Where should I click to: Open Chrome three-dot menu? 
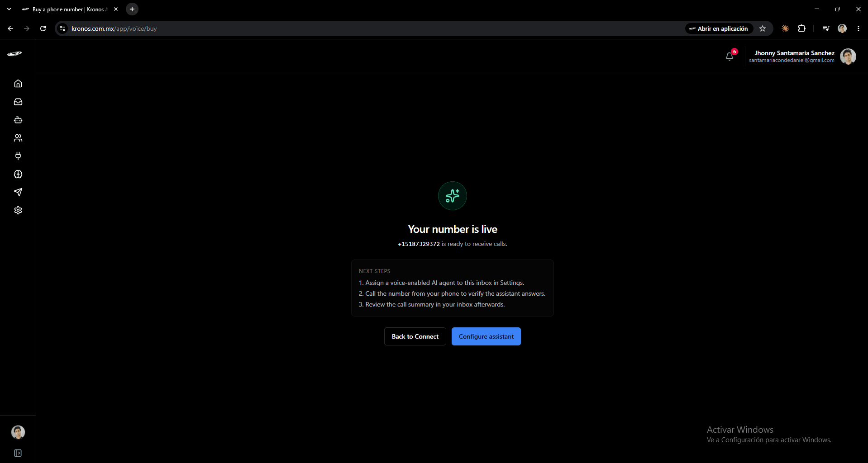858,28
